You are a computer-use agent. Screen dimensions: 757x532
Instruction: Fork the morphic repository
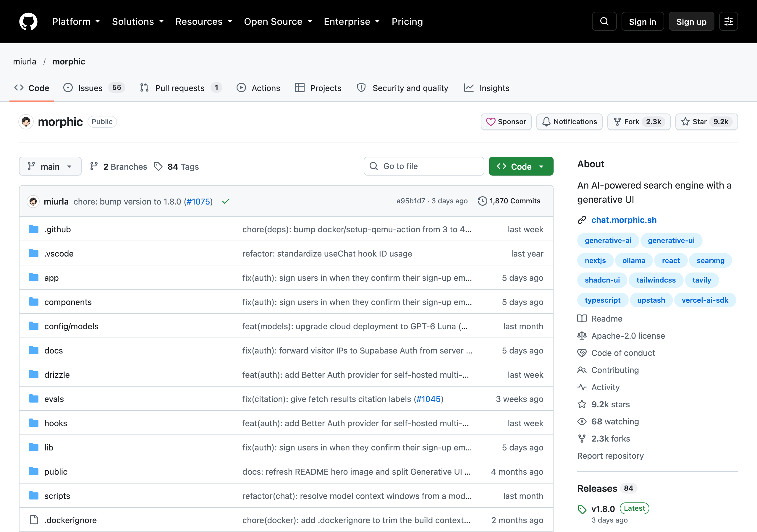[x=639, y=122]
